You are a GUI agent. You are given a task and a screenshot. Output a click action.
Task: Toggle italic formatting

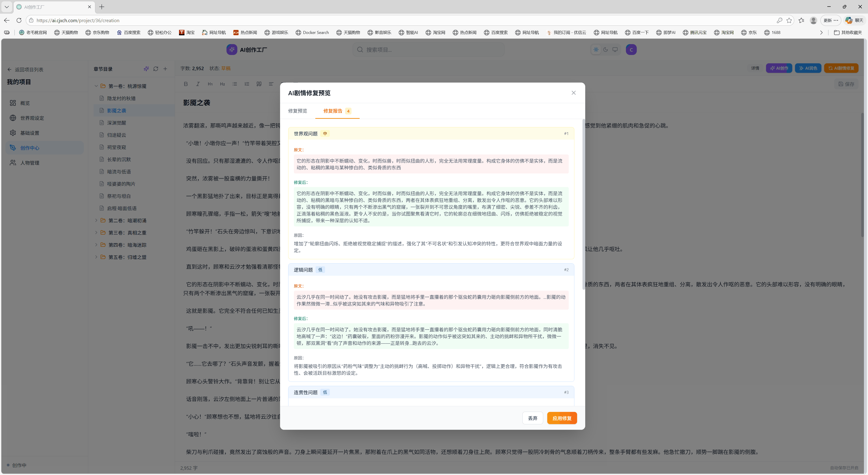198,84
